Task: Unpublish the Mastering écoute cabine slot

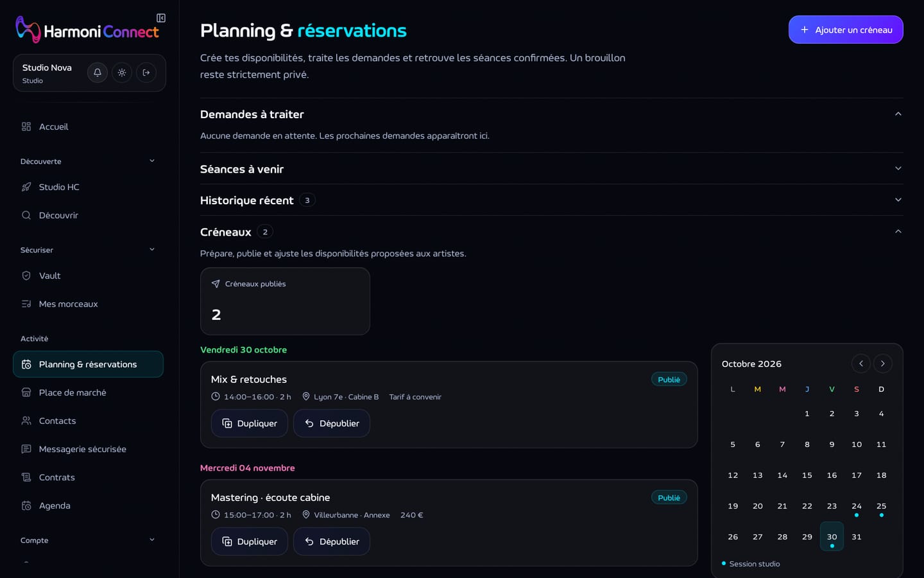Action: click(x=332, y=541)
